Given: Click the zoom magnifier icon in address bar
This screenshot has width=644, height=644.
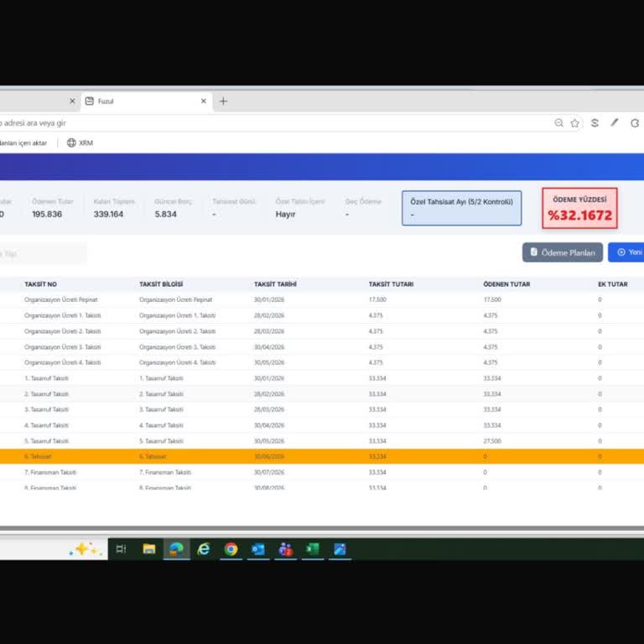Looking at the screenshot, I should pyautogui.click(x=558, y=122).
